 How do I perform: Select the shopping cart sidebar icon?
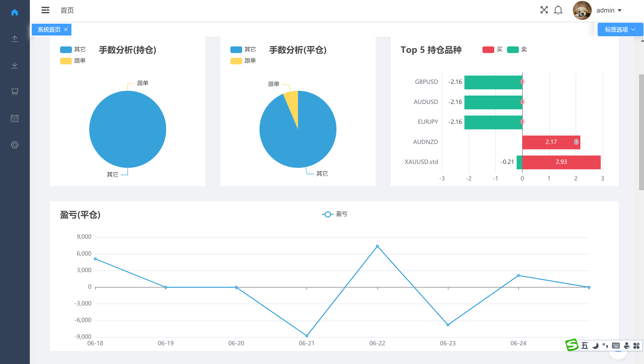pos(14,92)
